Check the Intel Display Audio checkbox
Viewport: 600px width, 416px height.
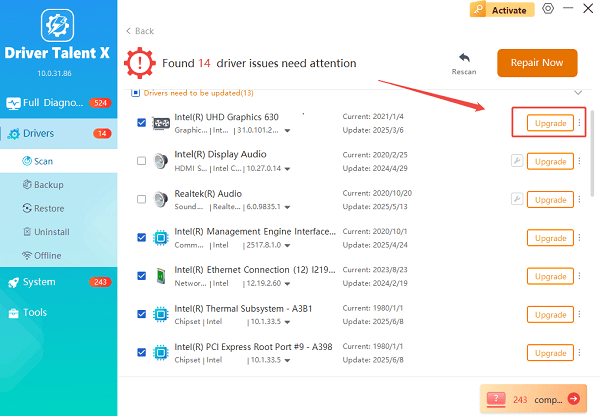pyautogui.click(x=141, y=161)
